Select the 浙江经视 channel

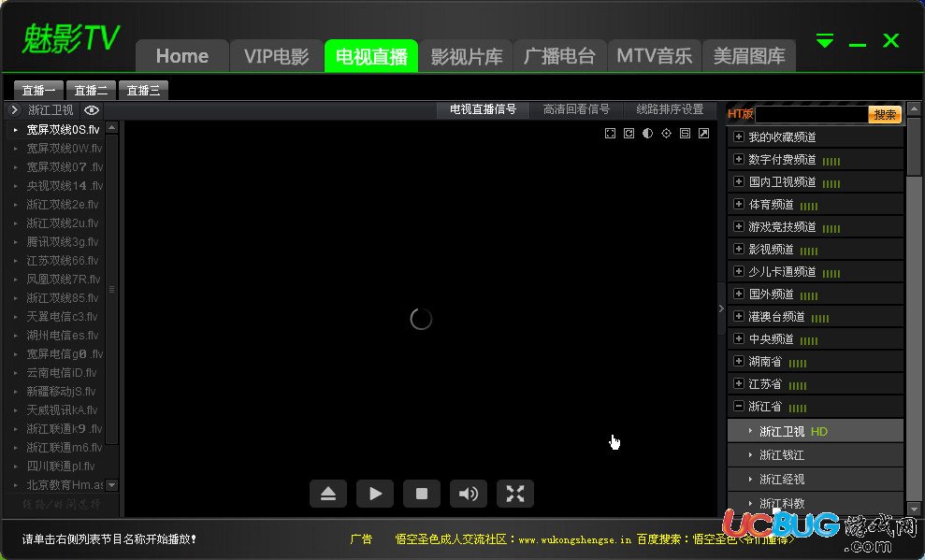coord(816,480)
